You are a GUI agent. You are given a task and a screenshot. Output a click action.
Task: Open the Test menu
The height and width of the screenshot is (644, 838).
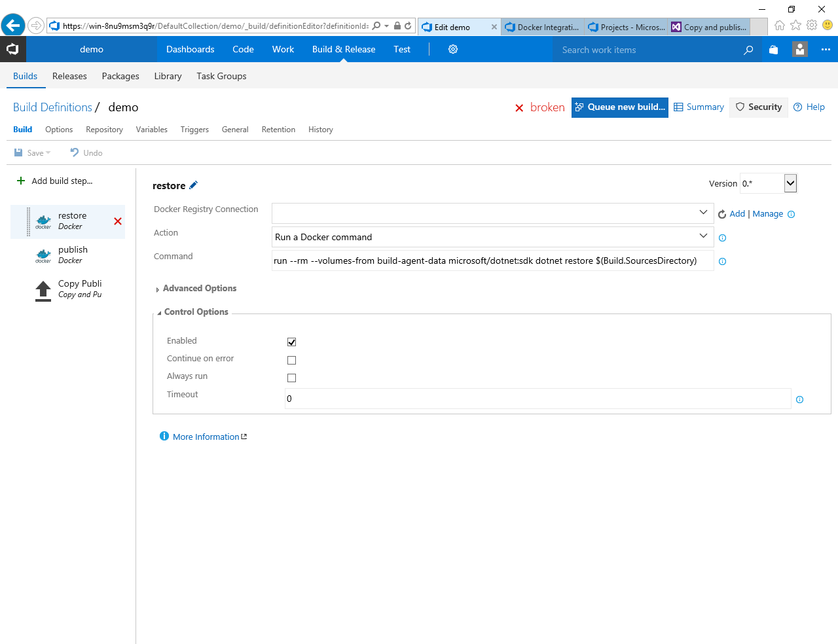coord(402,49)
